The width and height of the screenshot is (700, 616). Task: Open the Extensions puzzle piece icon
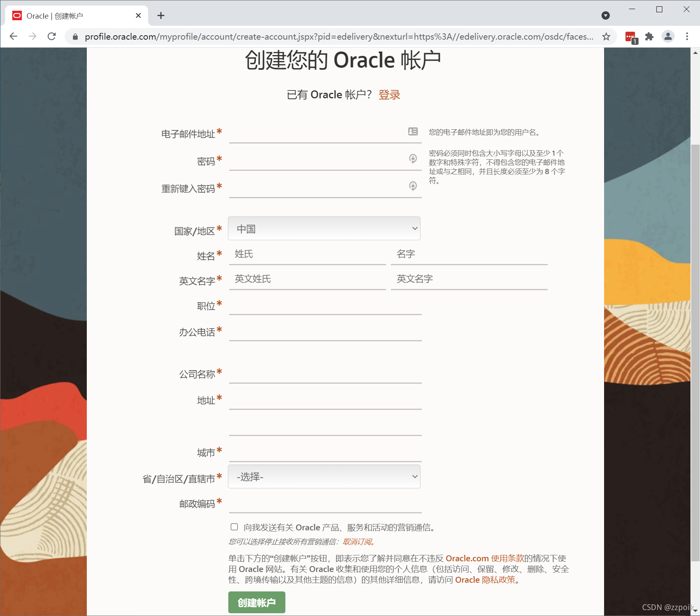pyautogui.click(x=649, y=36)
